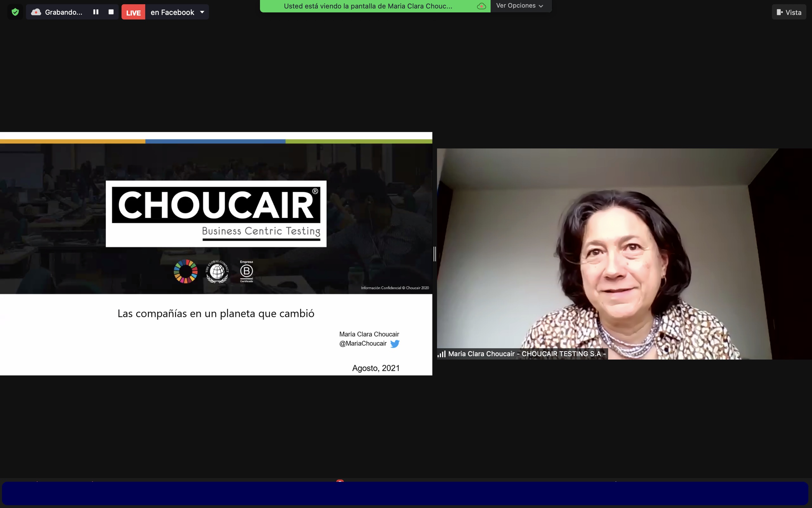Stop the cloud recording
This screenshot has height=508, width=812.
111,12
